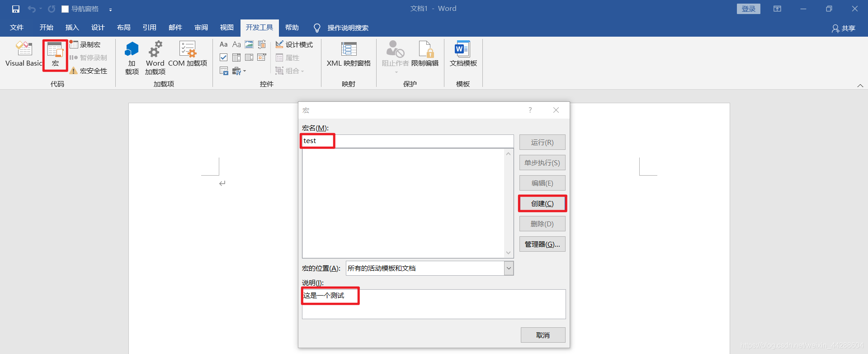Click the 说明 description text box
Screen dimensions: 868x354
click(x=434, y=304)
